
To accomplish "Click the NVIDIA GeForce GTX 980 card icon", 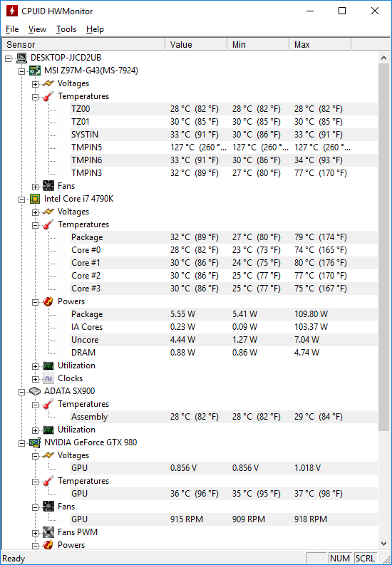I will (35, 442).
